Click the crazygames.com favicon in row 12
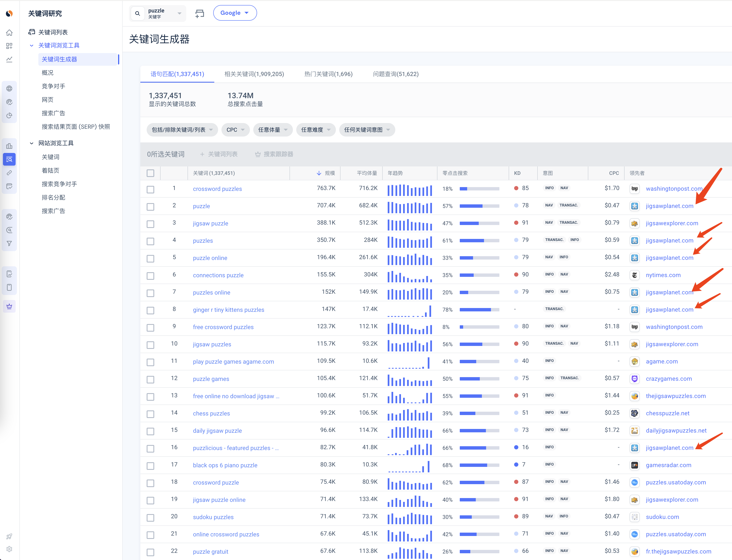The height and width of the screenshot is (560, 732). click(634, 379)
